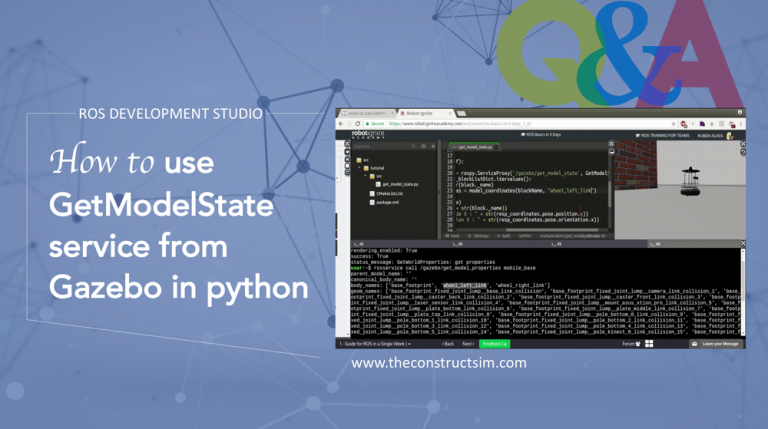This screenshot has height=429, width=768.
Task: Click the Ruben Alves profile avatar
Action: tap(730, 136)
